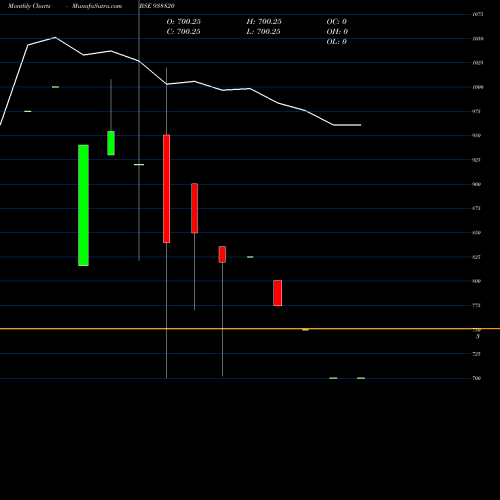Click the small red candle above 825
500x500 pixels.
(x=222, y=254)
